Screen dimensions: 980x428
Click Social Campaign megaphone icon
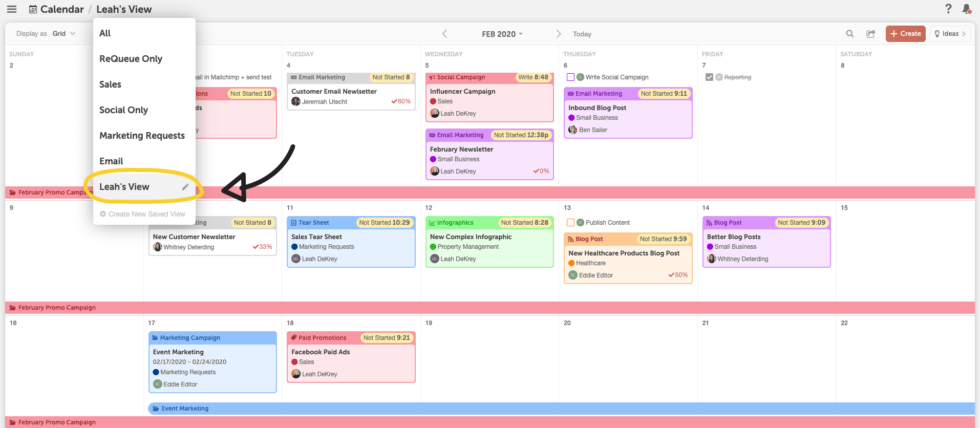coord(432,77)
